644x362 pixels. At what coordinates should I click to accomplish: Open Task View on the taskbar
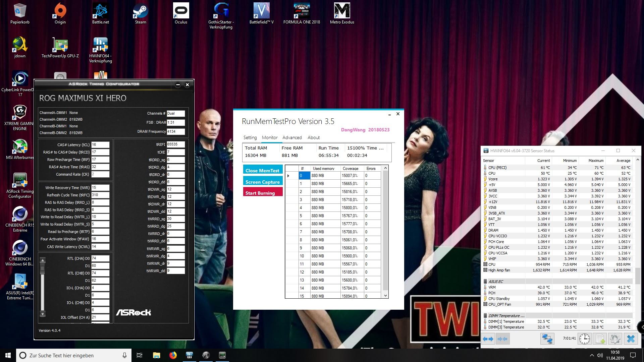click(x=140, y=355)
